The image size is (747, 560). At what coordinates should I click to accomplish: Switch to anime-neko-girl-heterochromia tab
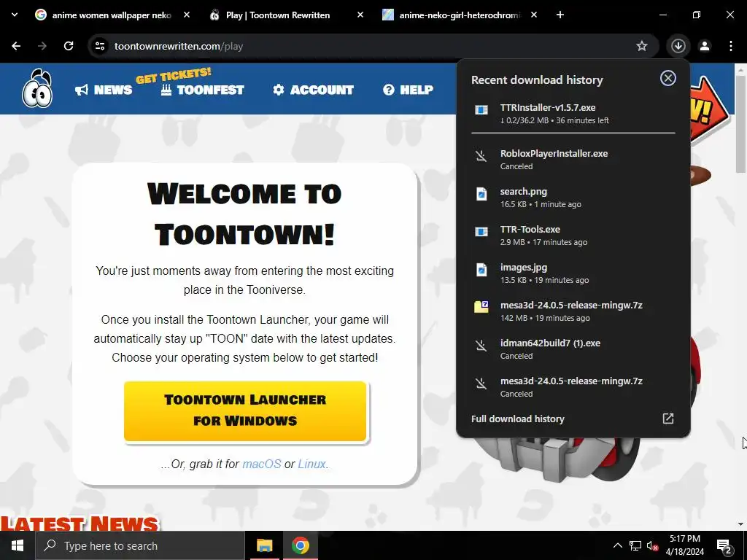pos(460,15)
